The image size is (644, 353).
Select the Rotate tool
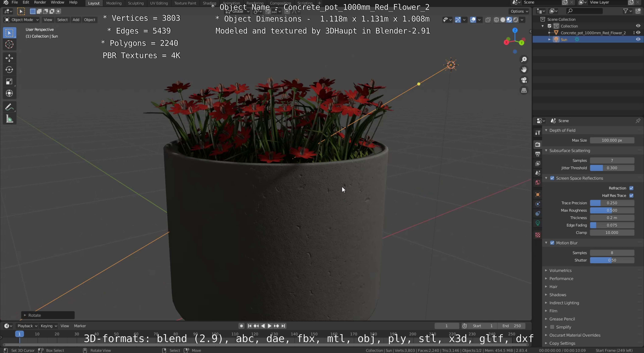pyautogui.click(x=9, y=70)
